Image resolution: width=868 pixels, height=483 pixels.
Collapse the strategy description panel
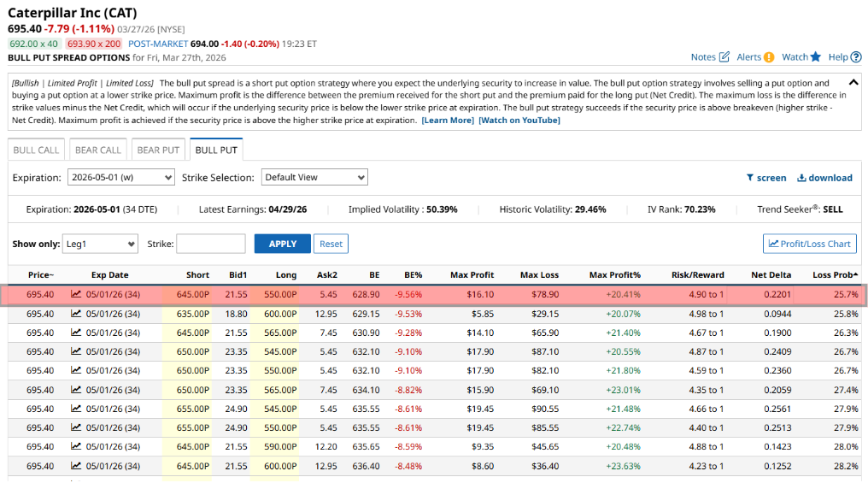click(x=853, y=83)
